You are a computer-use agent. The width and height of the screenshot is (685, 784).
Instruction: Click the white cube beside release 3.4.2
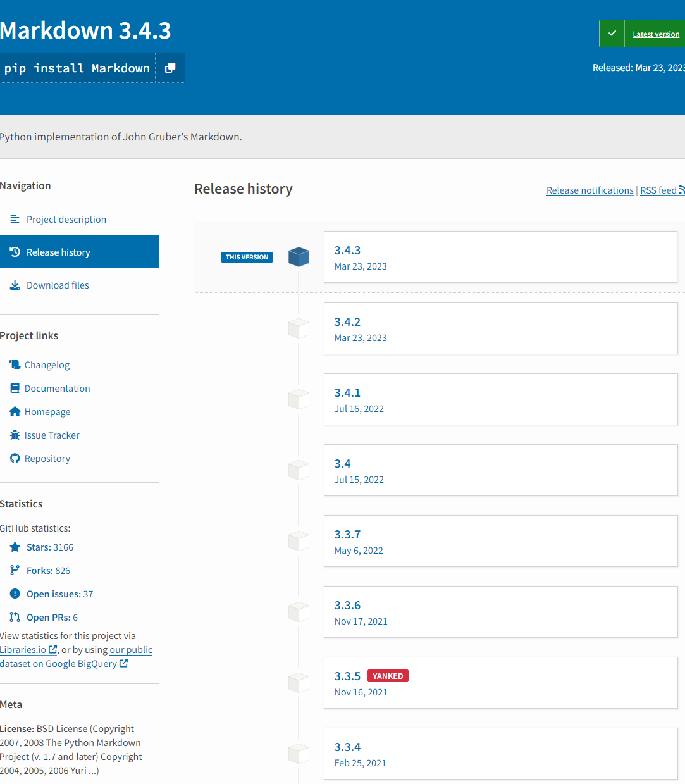coord(299,328)
